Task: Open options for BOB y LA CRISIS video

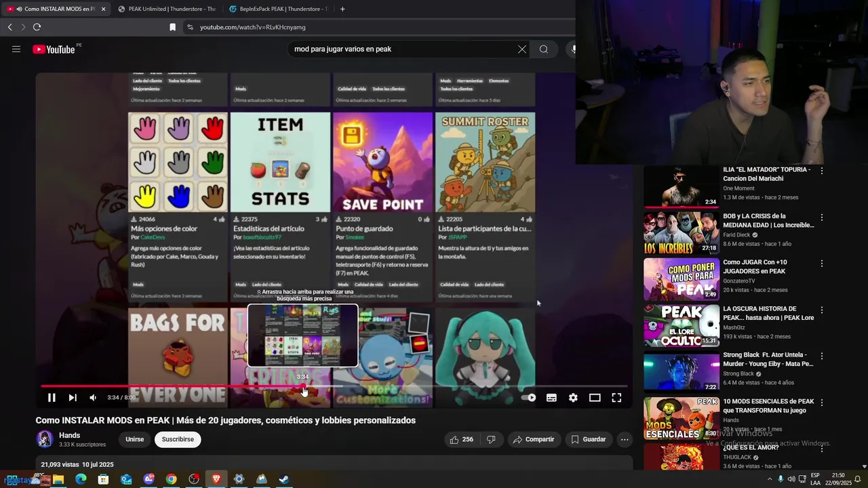Action: [x=822, y=218]
